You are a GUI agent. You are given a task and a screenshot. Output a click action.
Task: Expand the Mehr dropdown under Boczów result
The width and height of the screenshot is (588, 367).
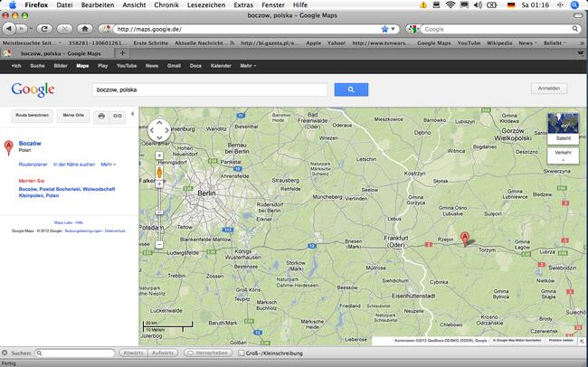[108, 164]
